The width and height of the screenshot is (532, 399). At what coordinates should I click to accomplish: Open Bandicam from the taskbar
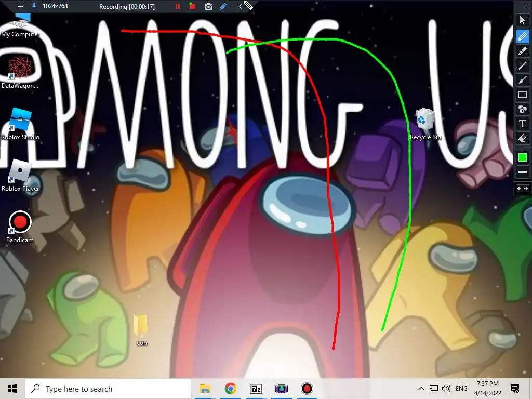tap(307, 389)
